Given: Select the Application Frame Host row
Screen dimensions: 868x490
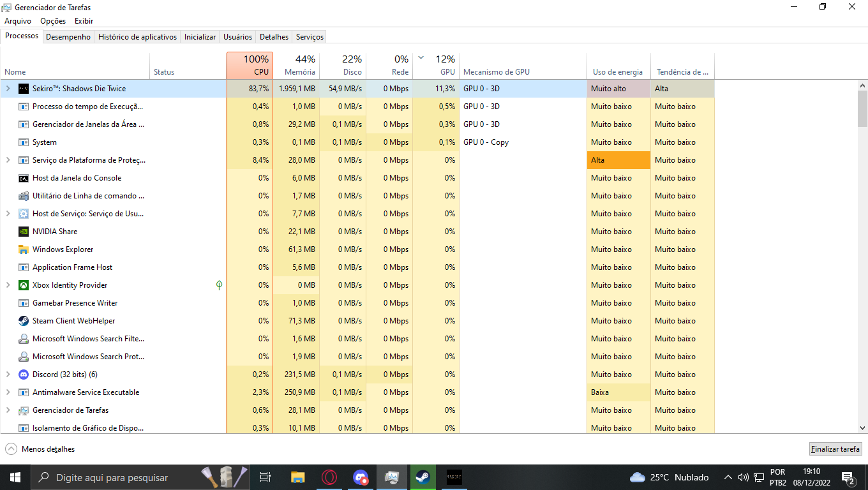Looking at the screenshot, I should point(357,267).
